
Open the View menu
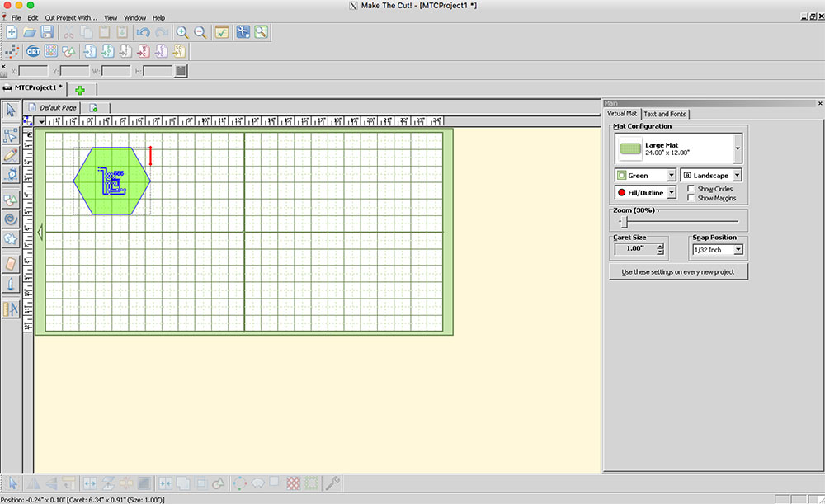pos(111,17)
